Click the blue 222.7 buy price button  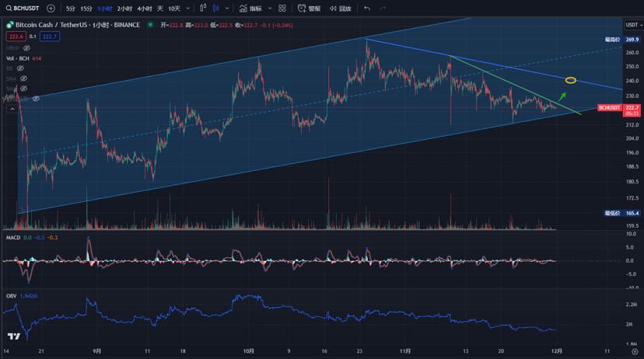tap(50, 37)
